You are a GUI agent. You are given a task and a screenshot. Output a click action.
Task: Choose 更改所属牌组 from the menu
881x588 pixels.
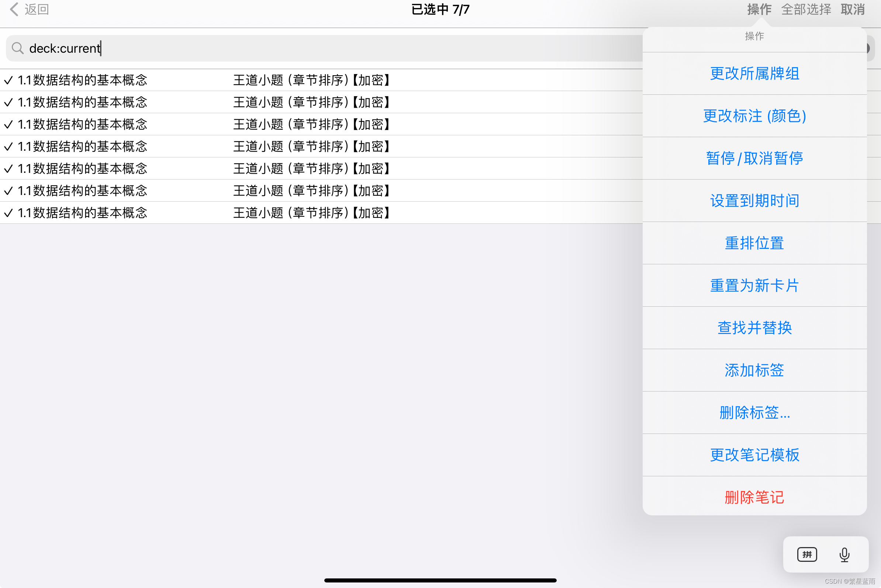(x=754, y=73)
